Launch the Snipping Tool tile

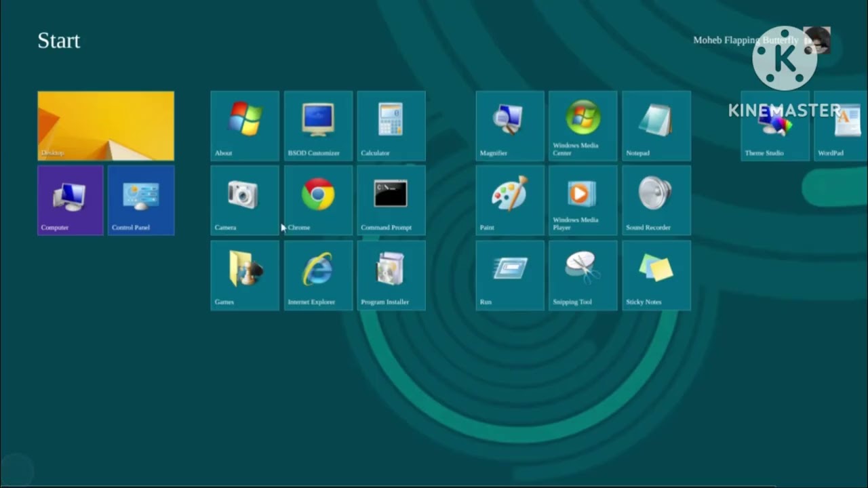pos(583,275)
